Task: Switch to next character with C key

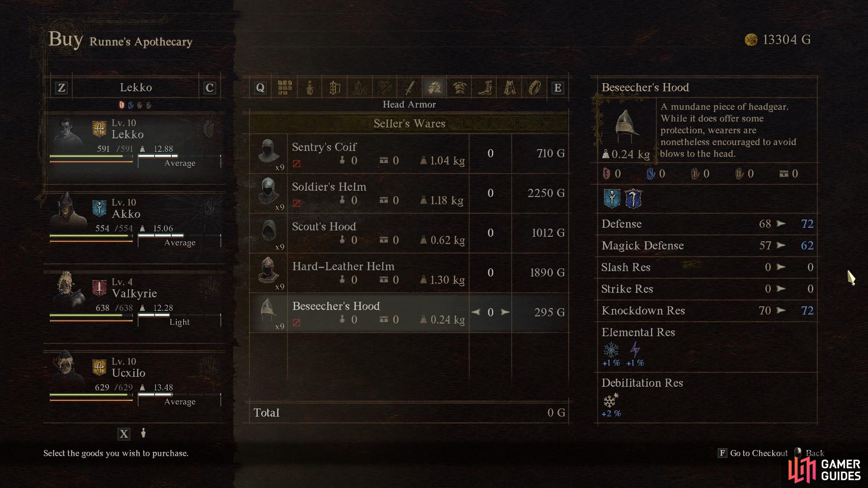Action: (209, 88)
